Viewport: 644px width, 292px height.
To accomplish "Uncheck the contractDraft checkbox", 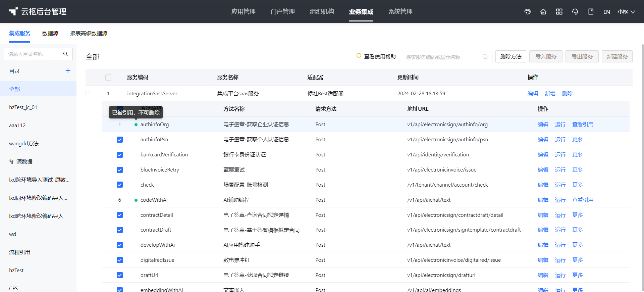I will tap(120, 230).
